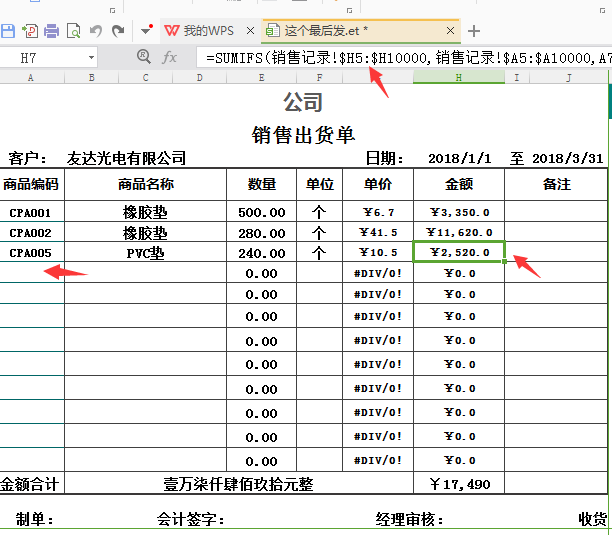The image size is (612, 535).
Task: Click the 会计签字 label
Action: (190, 519)
